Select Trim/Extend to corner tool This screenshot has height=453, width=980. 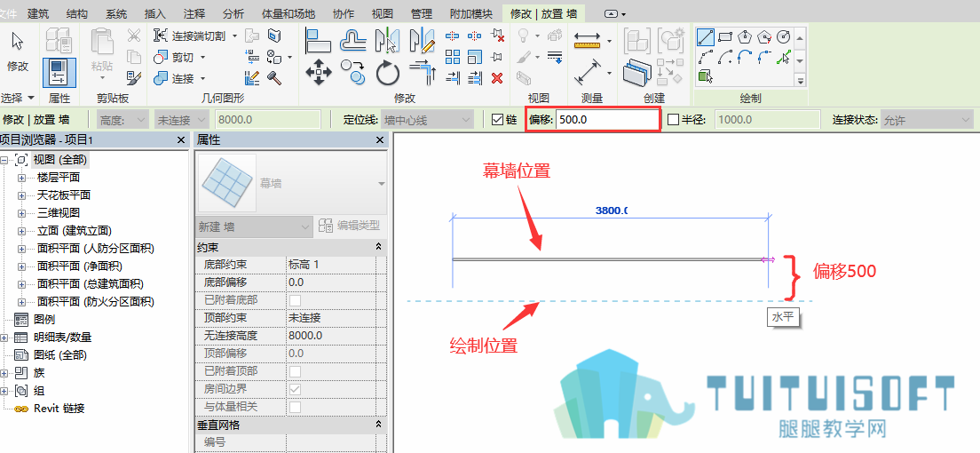(x=422, y=73)
